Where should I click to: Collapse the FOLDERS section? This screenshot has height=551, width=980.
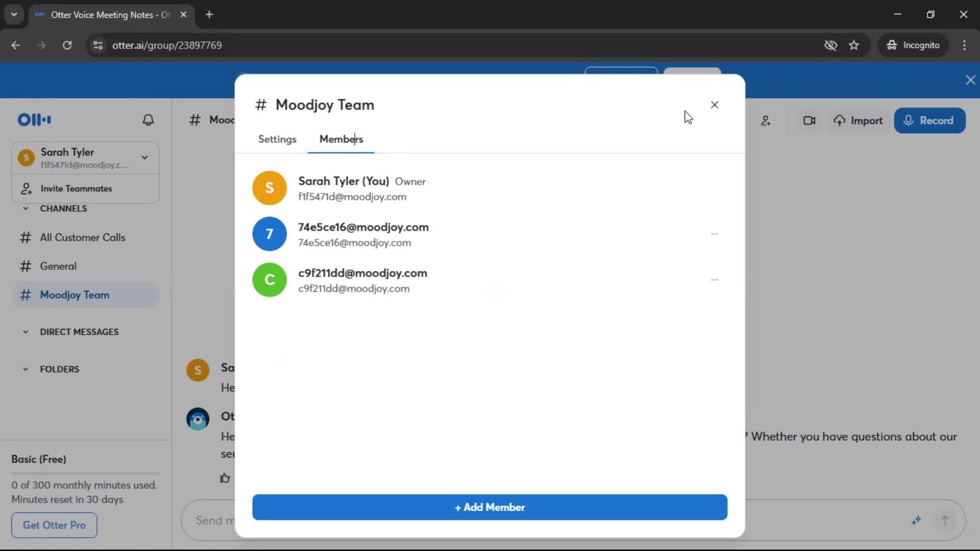tap(26, 369)
